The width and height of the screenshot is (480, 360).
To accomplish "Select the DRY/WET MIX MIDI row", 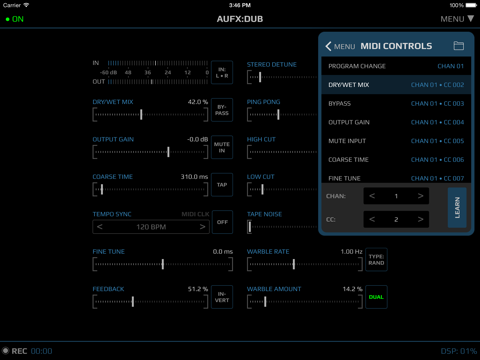I will click(396, 85).
